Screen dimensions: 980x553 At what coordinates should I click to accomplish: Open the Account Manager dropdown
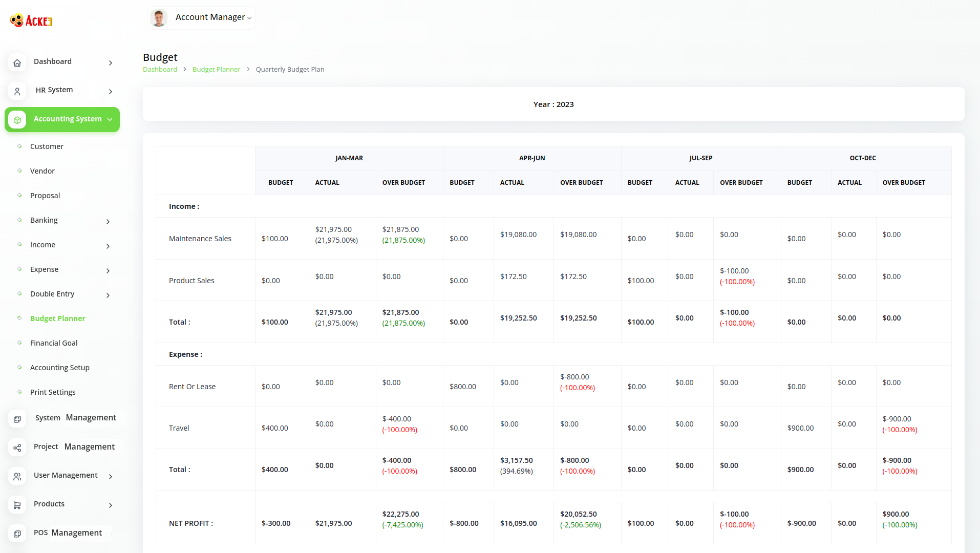201,18
